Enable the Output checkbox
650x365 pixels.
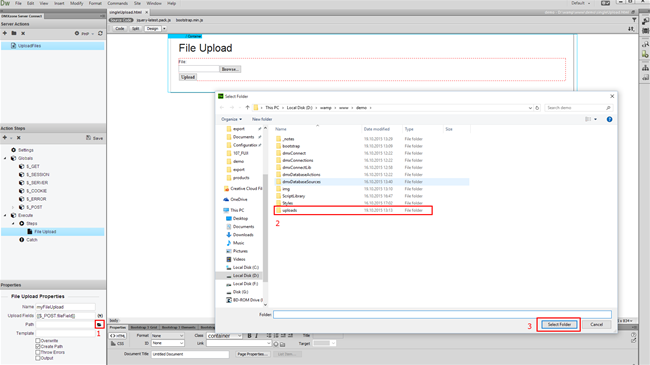click(x=38, y=358)
